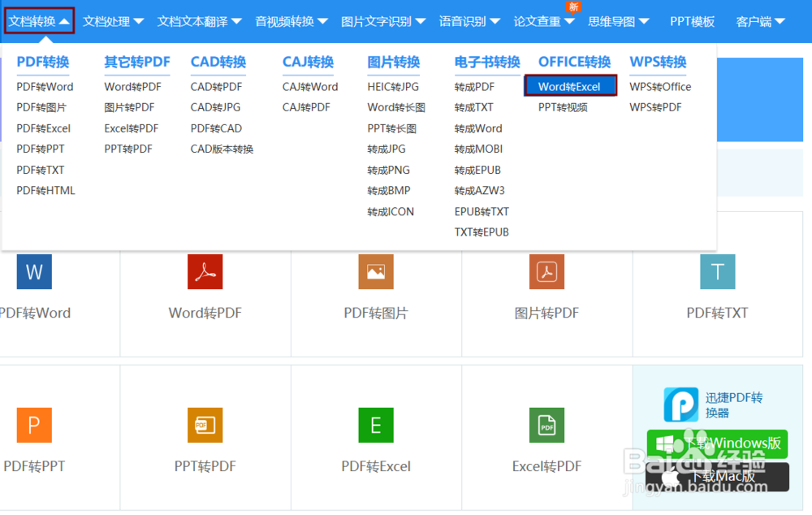Collapse the 文档转换 dropdown menu

[x=39, y=21]
